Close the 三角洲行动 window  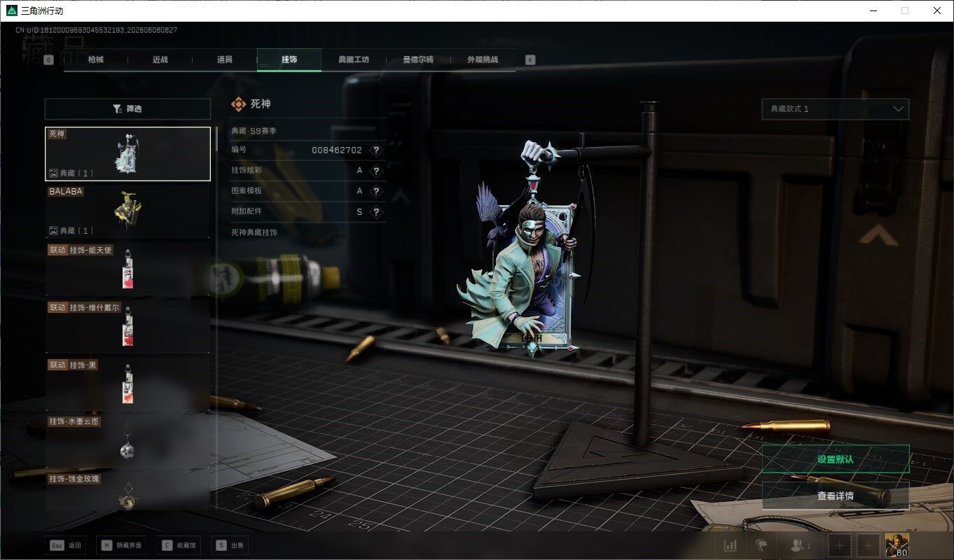pos(937,10)
